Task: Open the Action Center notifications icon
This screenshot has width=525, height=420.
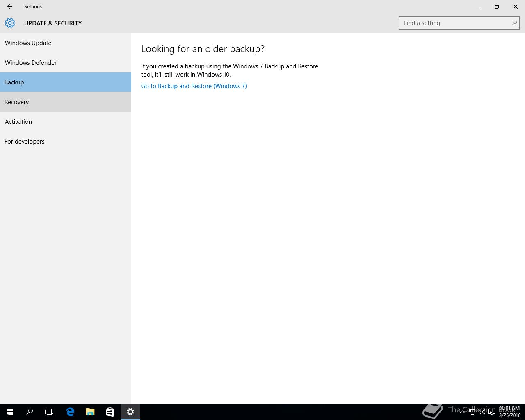Action: click(x=492, y=412)
